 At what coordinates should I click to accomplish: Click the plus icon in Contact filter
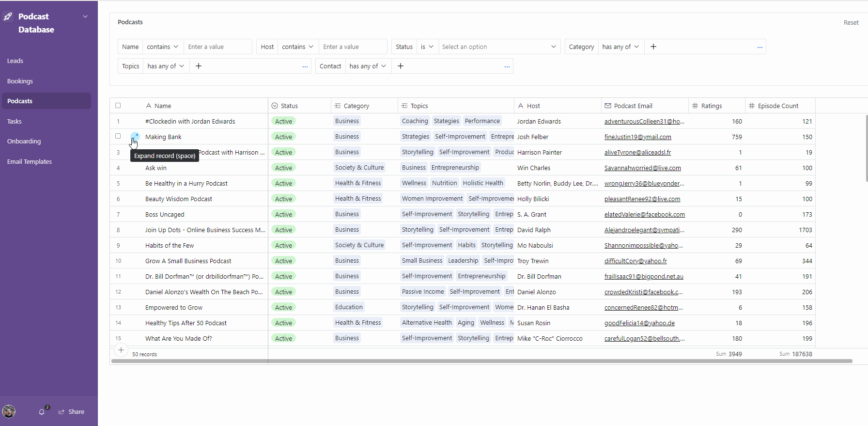401,66
